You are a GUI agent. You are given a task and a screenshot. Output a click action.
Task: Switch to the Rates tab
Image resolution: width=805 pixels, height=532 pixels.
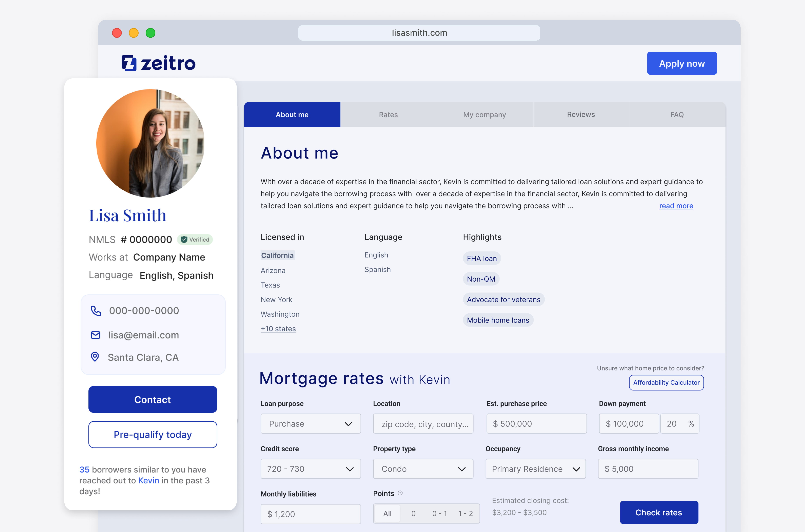(x=388, y=115)
